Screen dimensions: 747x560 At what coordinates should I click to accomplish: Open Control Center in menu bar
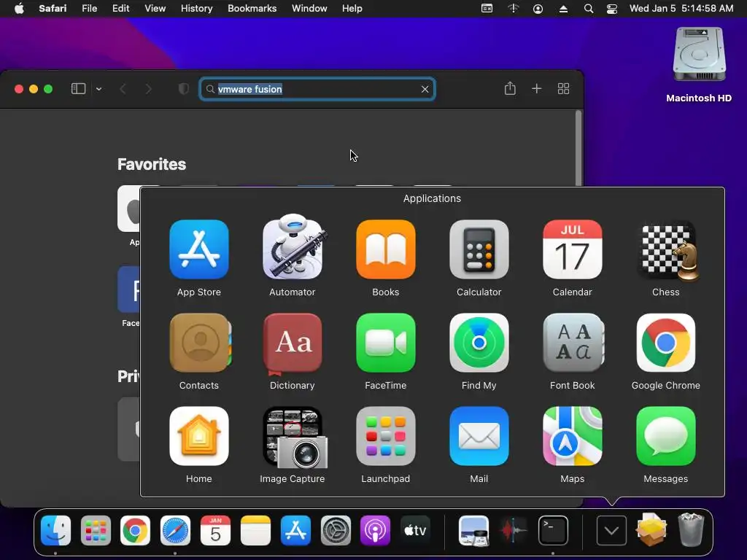[612, 9]
